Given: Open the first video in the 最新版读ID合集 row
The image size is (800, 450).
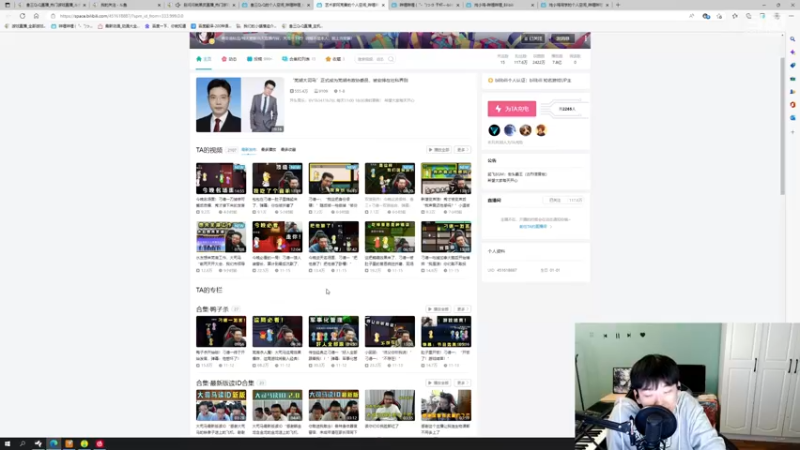Looking at the screenshot, I should pos(221,406).
